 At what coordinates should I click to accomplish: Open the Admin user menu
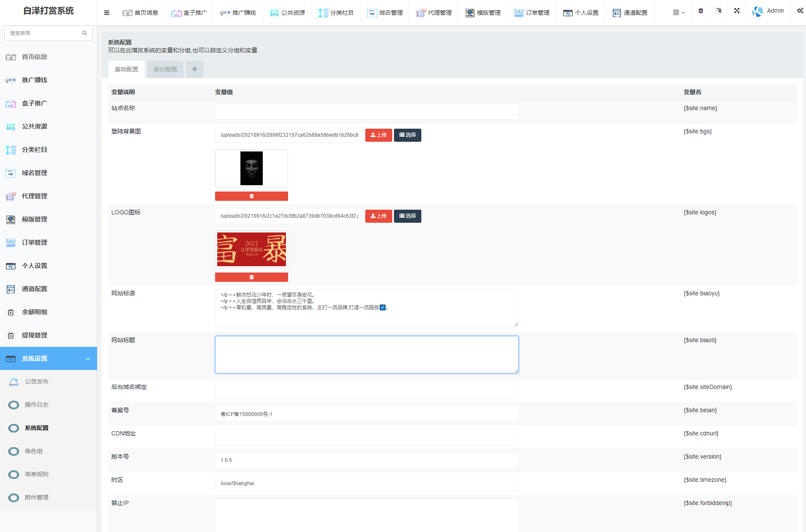pyautogui.click(x=768, y=11)
